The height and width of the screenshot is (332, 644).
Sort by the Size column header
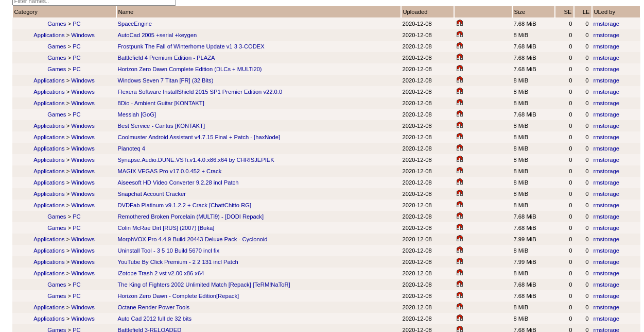(x=519, y=12)
